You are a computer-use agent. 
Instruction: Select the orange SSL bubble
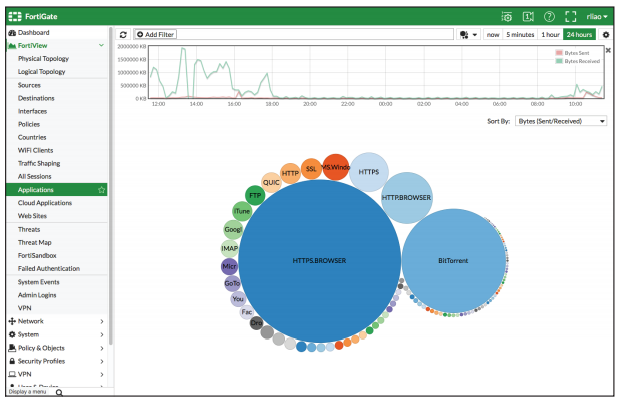(x=311, y=169)
